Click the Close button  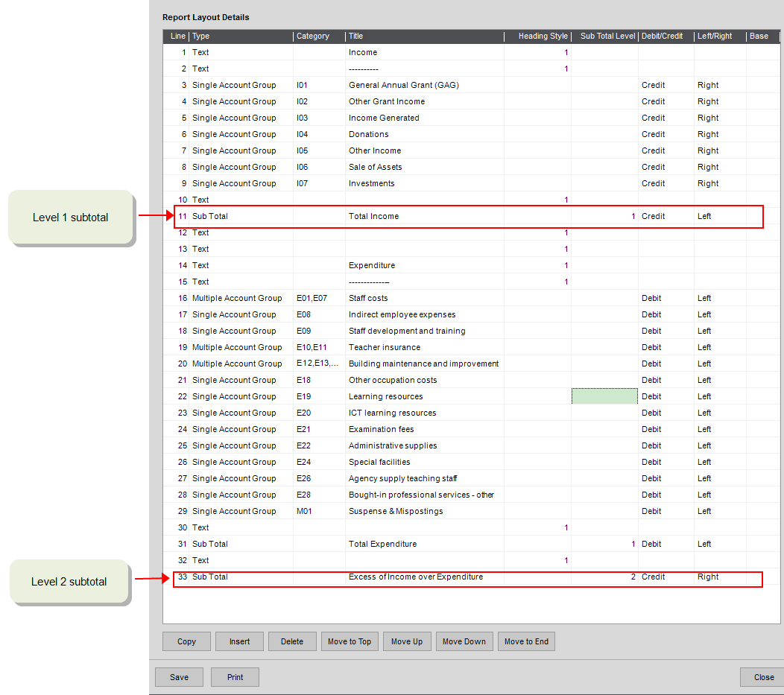tap(762, 676)
